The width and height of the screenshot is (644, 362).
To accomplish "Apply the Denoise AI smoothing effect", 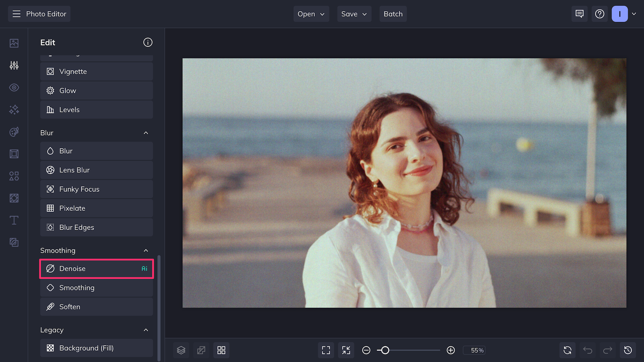I will pos(96,269).
